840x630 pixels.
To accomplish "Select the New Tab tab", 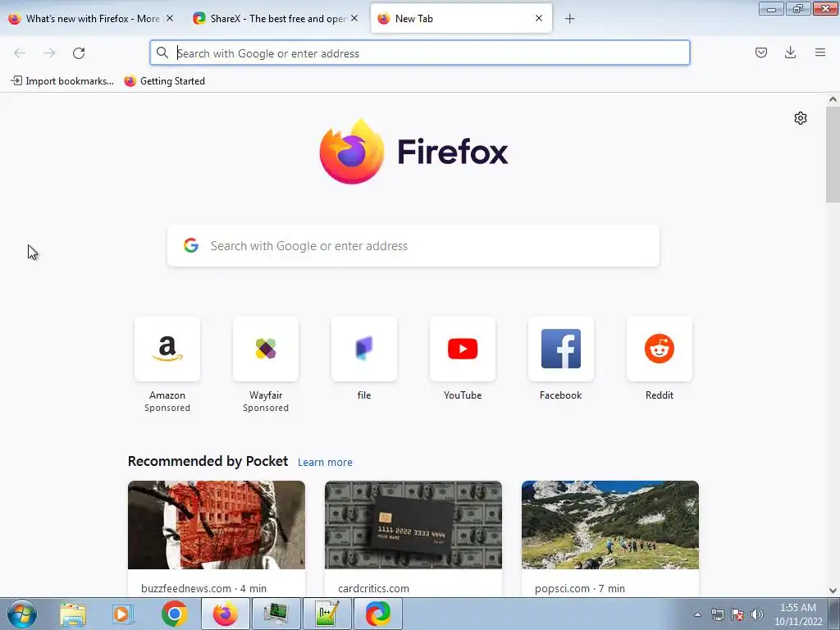I will pyautogui.click(x=461, y=18).
